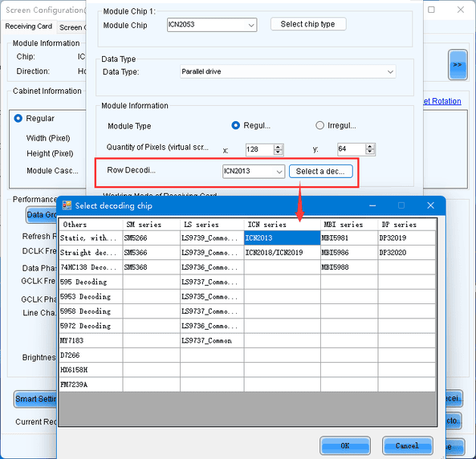Select the Irregular module type radio button
Viewport: 476px width, 459px height.
tap(319, 125)
